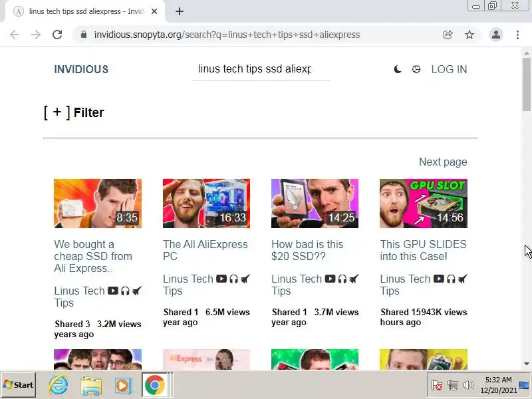Open the 14:56 GPU SLOT video thumbnail
The width and height of the screenshot is (532, 399).
(424, 203)
